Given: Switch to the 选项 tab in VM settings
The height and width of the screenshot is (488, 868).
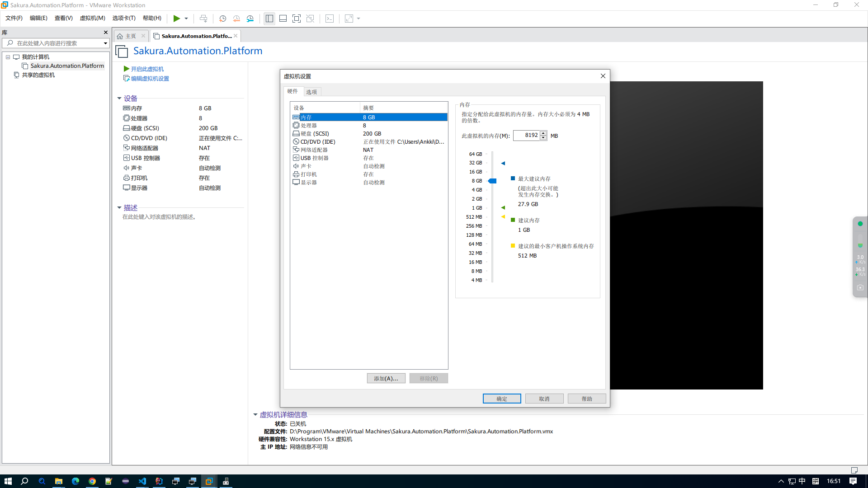Looking at the screenshot, I should 311,91.
